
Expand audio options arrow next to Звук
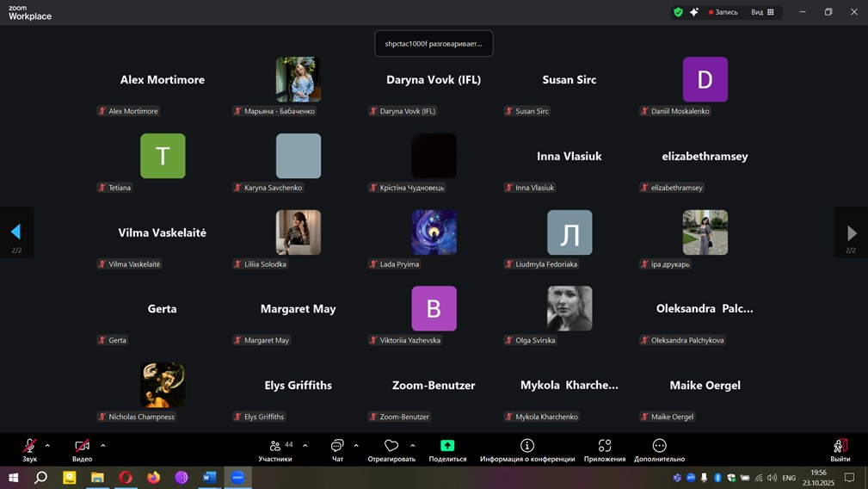point(47,445)
